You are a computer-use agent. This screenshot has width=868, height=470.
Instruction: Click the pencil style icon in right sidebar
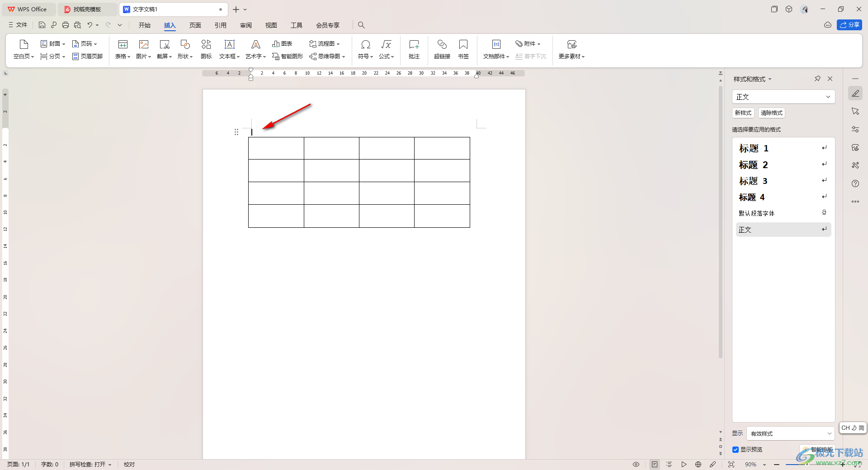pyautogui.click(x=855, y=94)
